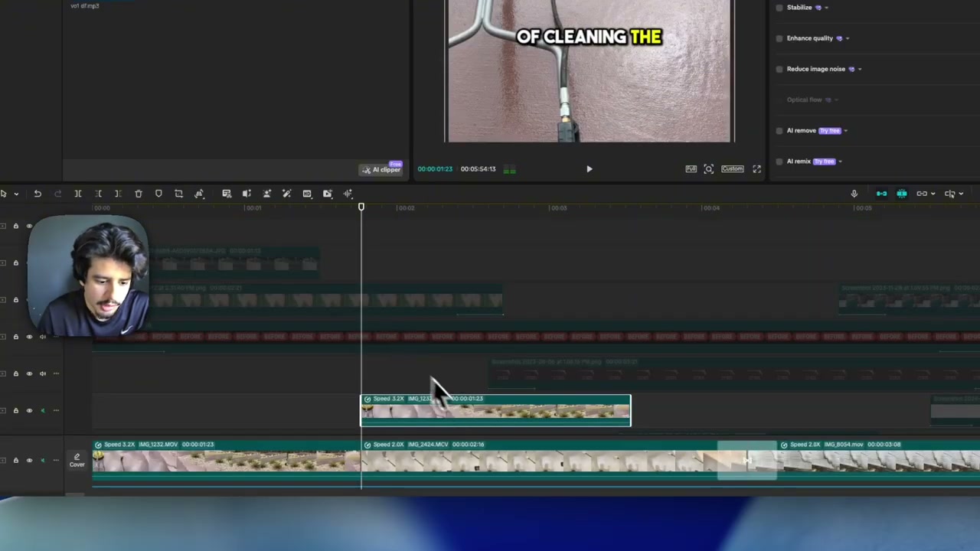Click the audio waveform icon in timeline toolbar
Viewport: 980px width, 551px height.
pos(348,194)
